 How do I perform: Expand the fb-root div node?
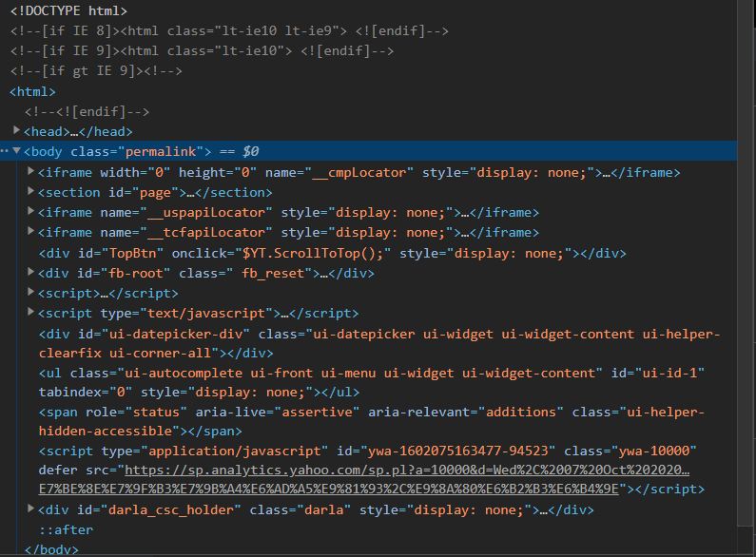[30, 272]
